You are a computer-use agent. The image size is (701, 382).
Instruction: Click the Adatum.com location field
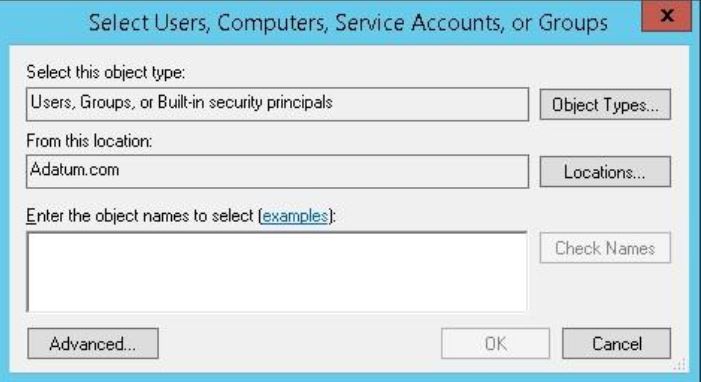pyautogui.click(x=277, y=171)
